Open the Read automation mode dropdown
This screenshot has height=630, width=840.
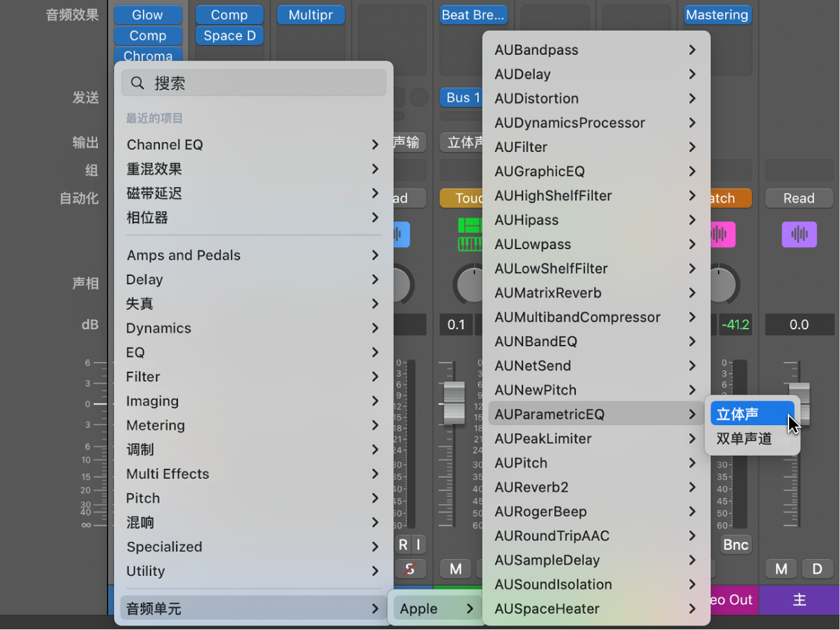click(799, 198)
